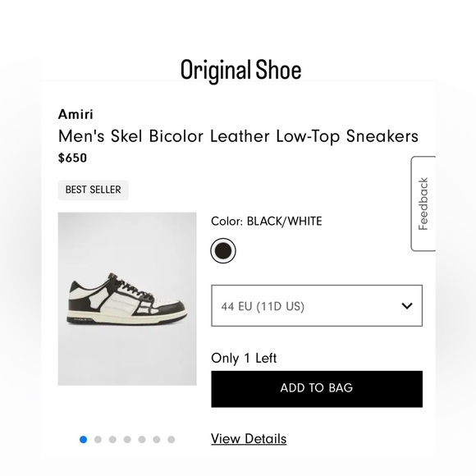
Task: Jump to the fourth carousel dot
Action: [x=127, y=440]
